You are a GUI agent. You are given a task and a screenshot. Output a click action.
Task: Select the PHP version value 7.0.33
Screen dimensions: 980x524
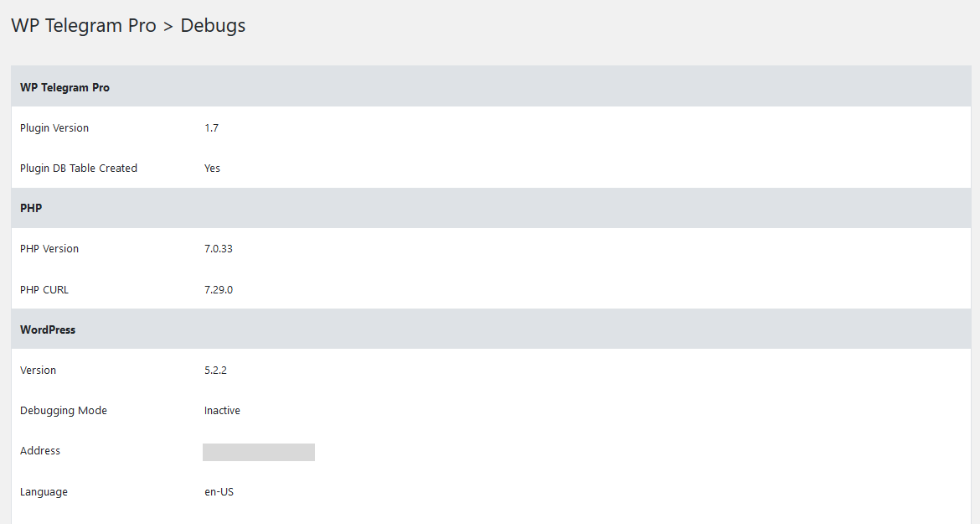coord(218,249)
